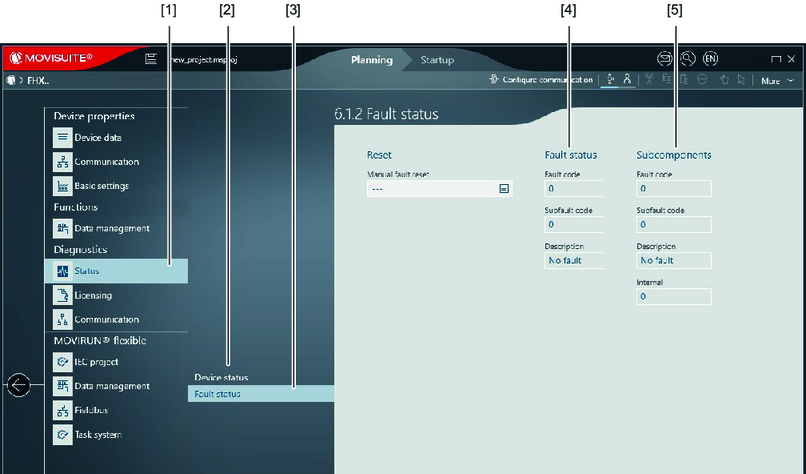
Task: Open the Fieldbus configuration icon
Action: pos(63,410)
